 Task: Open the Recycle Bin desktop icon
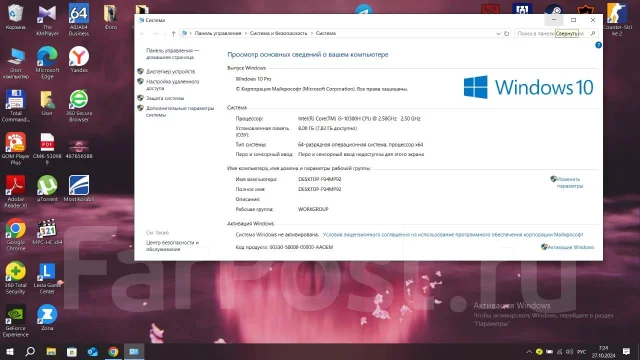[16, 16]
